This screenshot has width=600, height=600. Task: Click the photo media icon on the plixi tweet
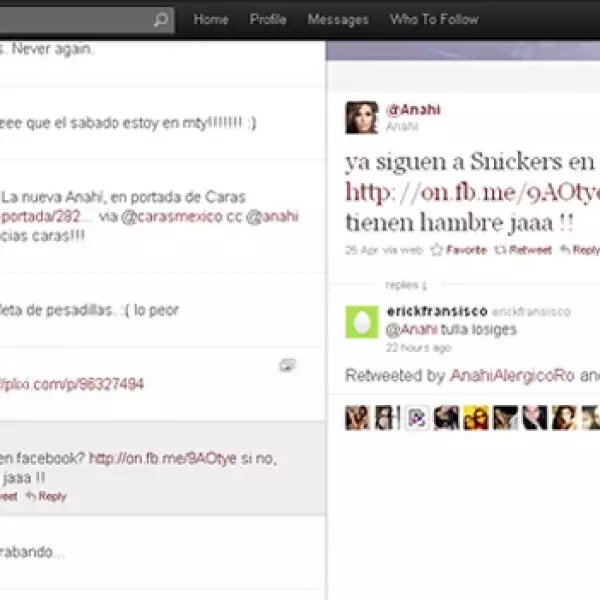click(287, 366)
